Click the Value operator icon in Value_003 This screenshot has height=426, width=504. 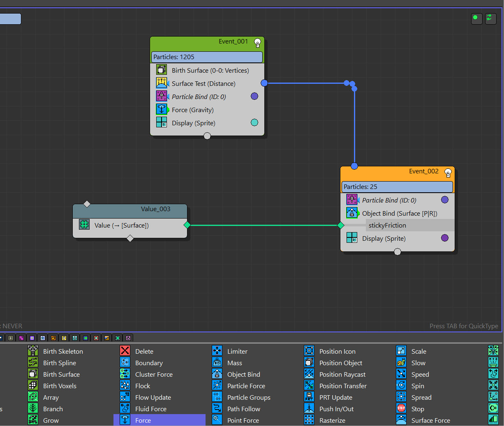pos(84,225)
